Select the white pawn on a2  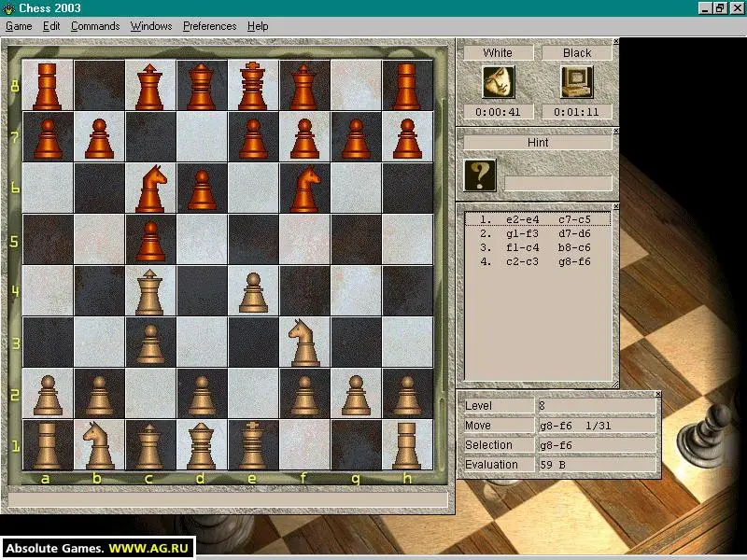pyautogui.click(x=48, y=393)
